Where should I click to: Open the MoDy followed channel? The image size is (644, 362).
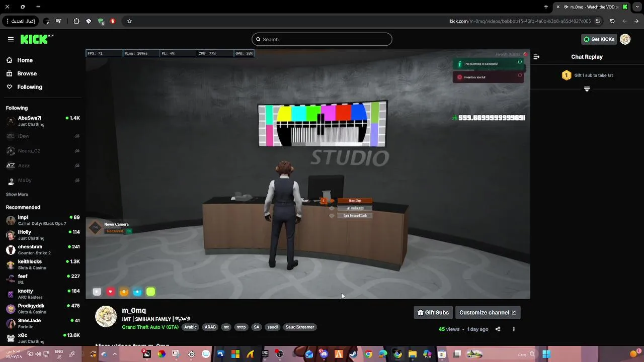(43, 180)
